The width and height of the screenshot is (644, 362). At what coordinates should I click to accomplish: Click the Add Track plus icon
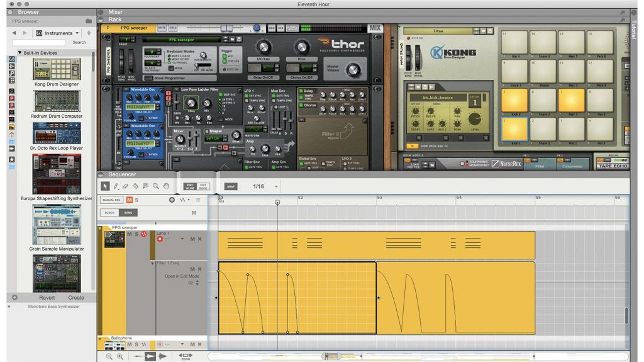[172, 200]
